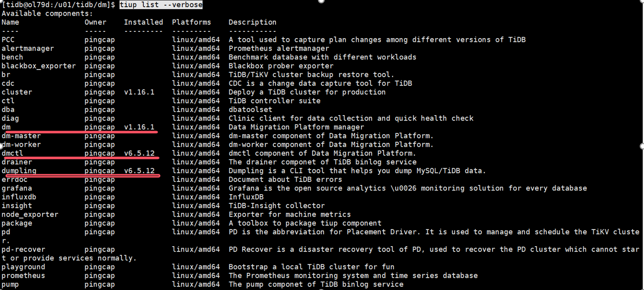Click 'Exporter for machine metrics' description
The image size is (644, 290).
pos(289,215)
